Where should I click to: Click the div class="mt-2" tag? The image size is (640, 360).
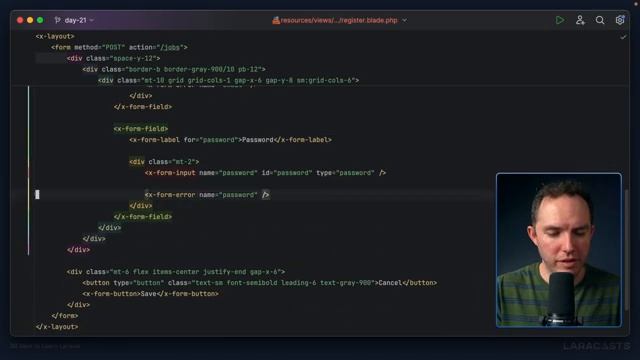pos(164,162)
